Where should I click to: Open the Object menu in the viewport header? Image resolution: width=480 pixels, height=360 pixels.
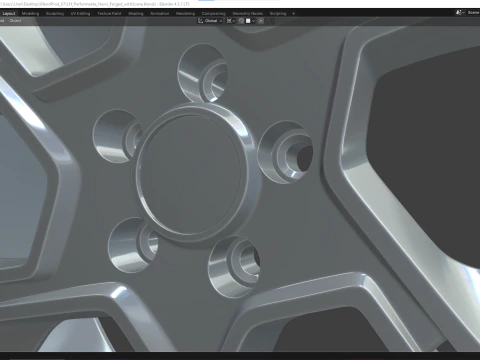15,21
